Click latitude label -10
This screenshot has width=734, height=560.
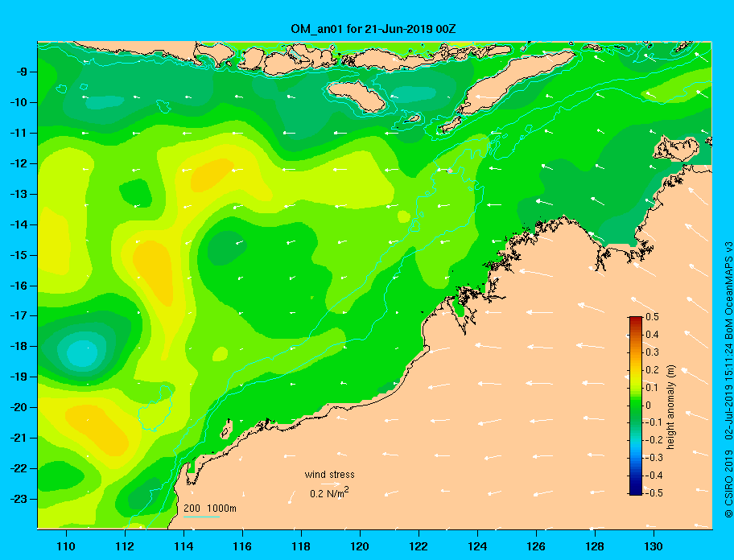pyautogui.click(x=19, y=102)
